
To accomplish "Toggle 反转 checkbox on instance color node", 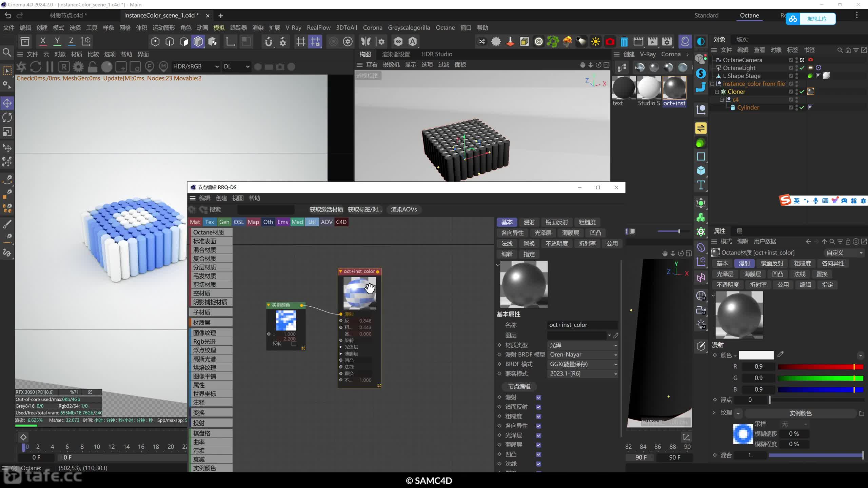I will [x=294, y=343].
